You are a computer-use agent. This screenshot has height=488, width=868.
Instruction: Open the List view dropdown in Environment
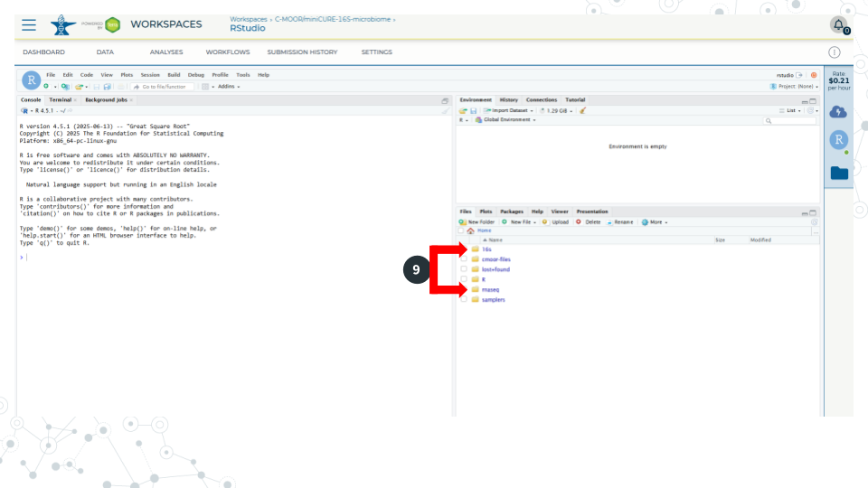(790, 110)
